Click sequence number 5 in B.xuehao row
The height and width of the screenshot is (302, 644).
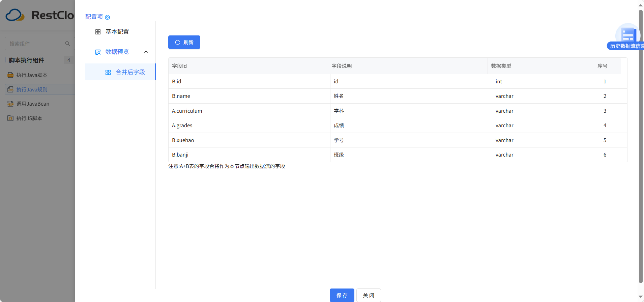tap(614, 140)
